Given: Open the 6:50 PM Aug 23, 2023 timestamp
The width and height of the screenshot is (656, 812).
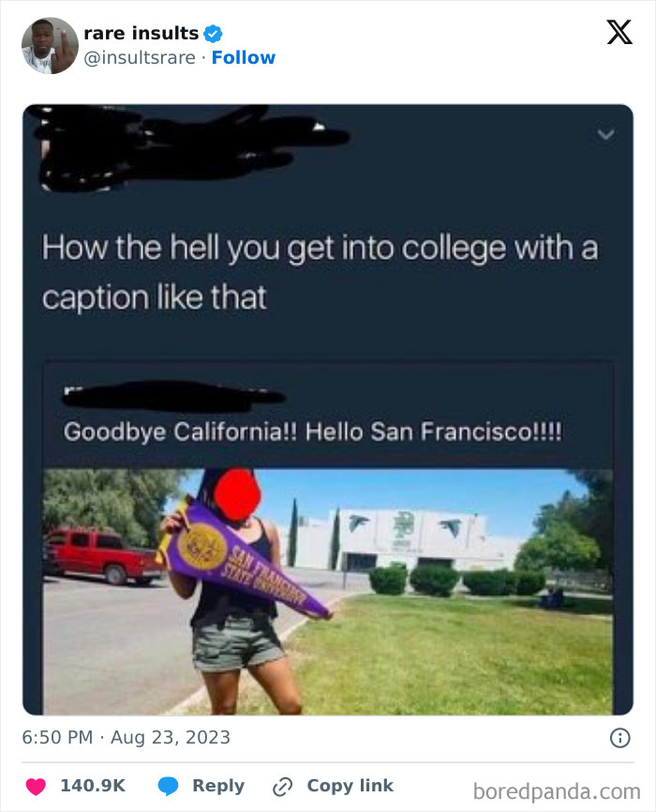Looking at the screenshot, I should (x=126, y=737).
